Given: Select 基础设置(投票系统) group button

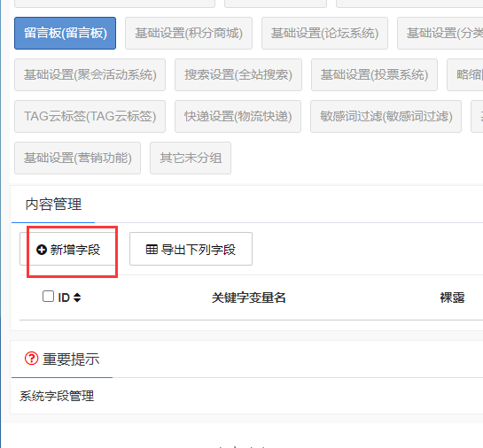Looking at the screenshot, I should pyautogui.click(x=374, y=74).
